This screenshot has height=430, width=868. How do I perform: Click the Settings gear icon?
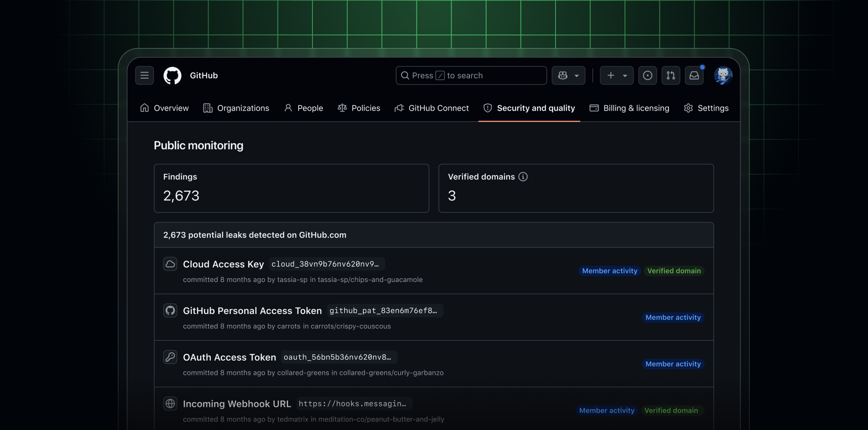tap(688, 108)
